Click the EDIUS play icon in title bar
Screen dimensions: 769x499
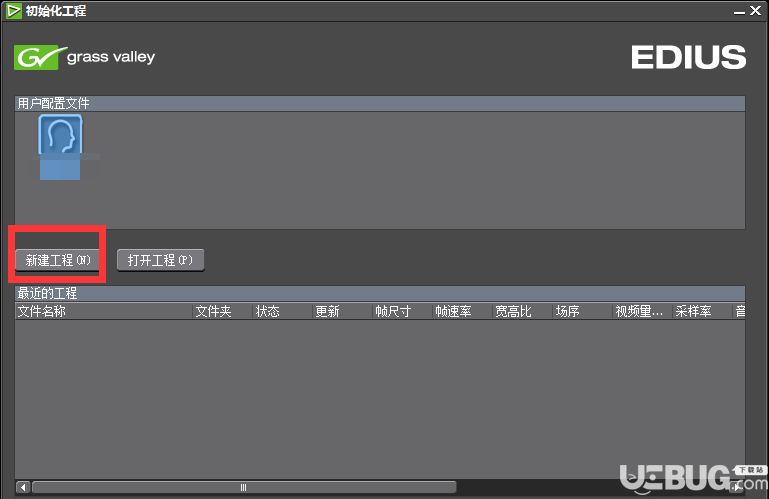(x=14, y=10)
